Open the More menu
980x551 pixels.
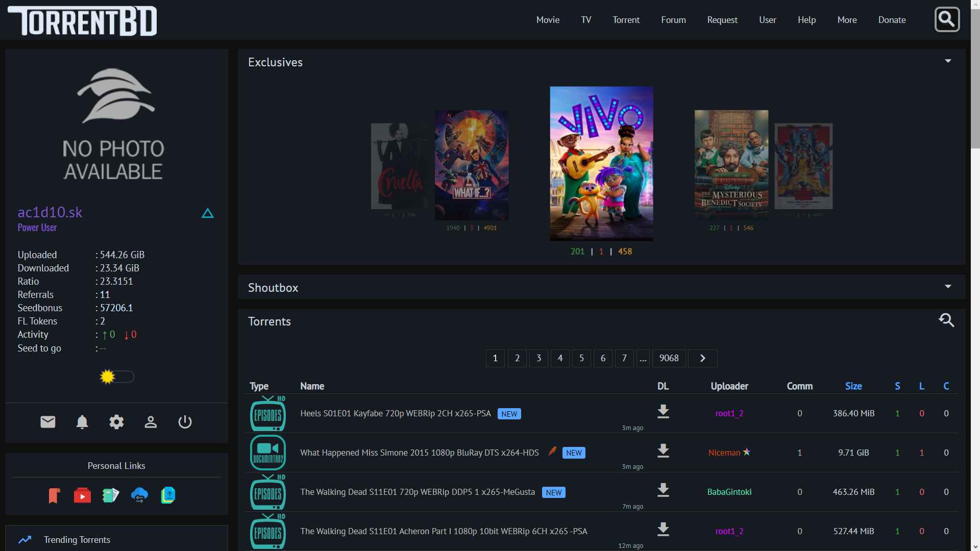click(x=847, y=20)
